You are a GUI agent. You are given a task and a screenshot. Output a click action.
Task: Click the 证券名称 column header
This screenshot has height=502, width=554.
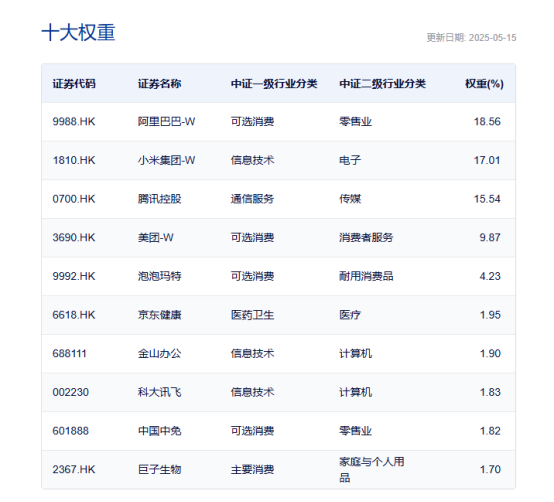(159, 84)
